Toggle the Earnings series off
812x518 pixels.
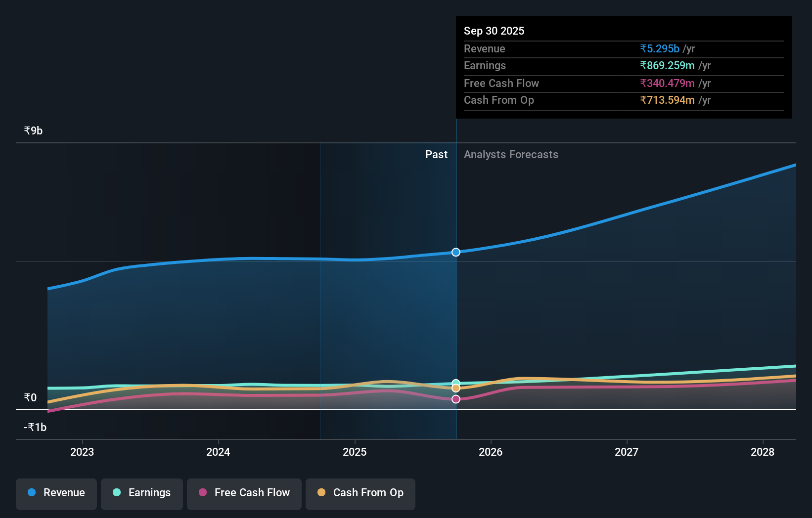pos(141,494)
